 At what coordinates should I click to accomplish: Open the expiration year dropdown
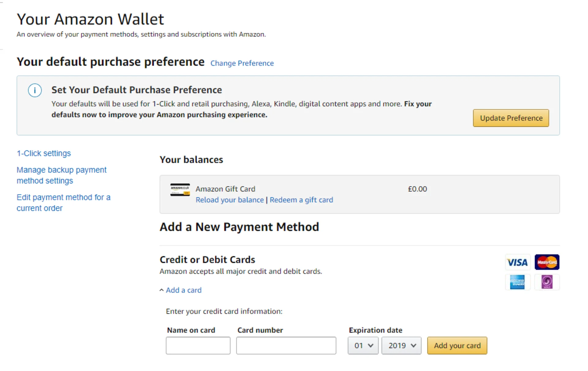coord(401,345)
